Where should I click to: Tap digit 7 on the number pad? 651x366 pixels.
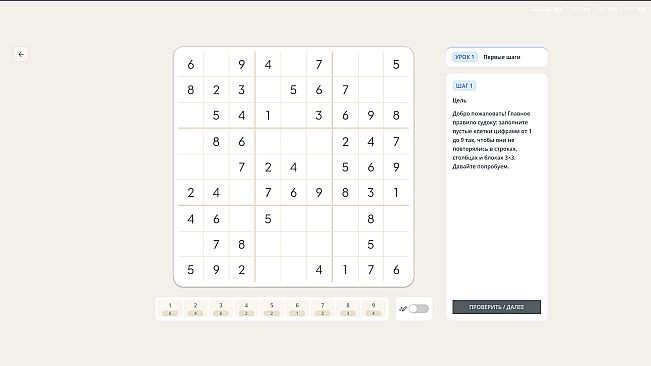tap(323, 309)
